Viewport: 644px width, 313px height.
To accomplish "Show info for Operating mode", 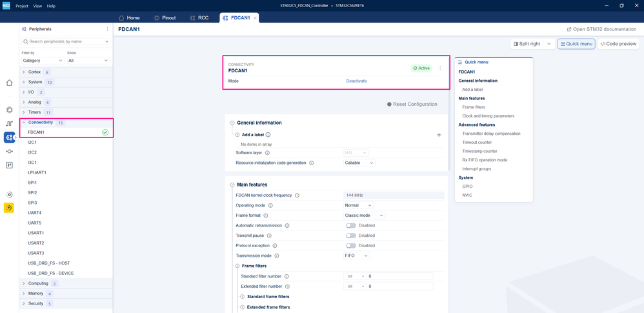I will click(270, 205).
